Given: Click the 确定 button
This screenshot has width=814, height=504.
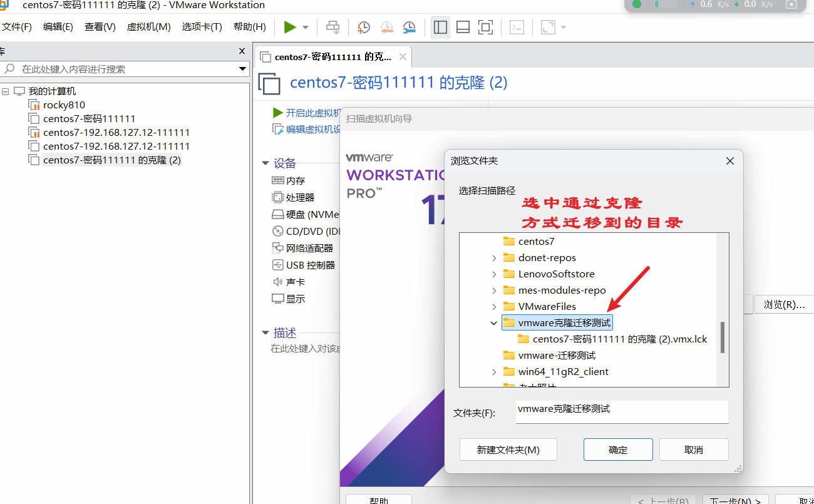Looking at the screenshot, I should tap(618, 450).
